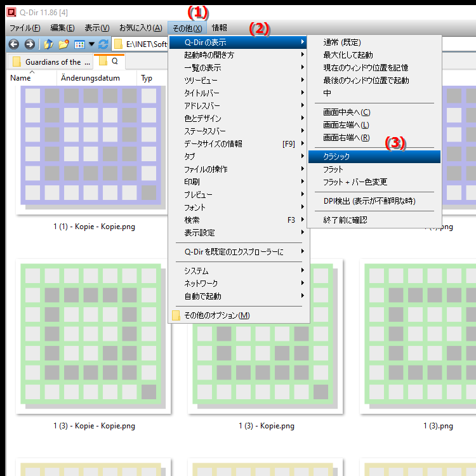The height and width of the screenshot is (476, 476).
Task: Open the フォント submenu
Action: 238,208
